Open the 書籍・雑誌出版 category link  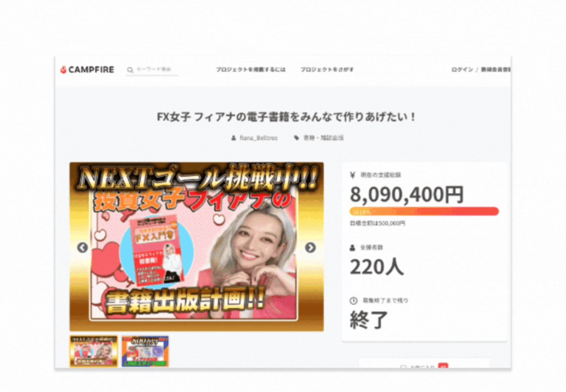coord(323,138)
